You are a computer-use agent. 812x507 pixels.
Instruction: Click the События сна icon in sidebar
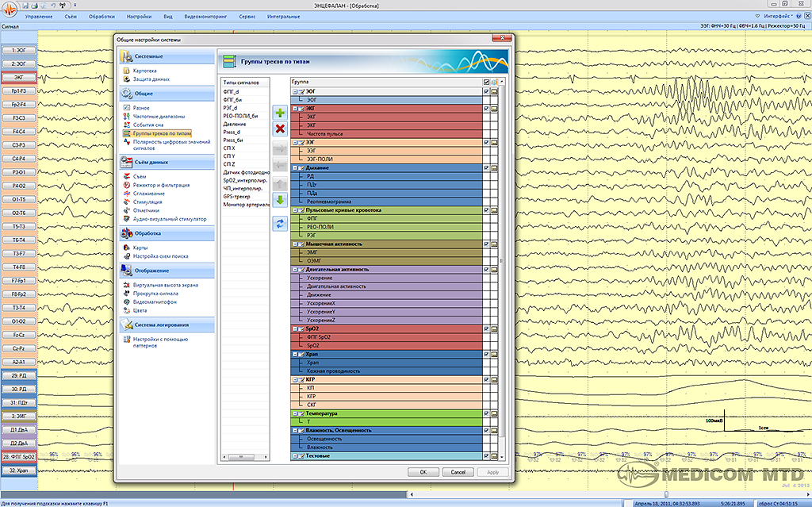point(126,125)
